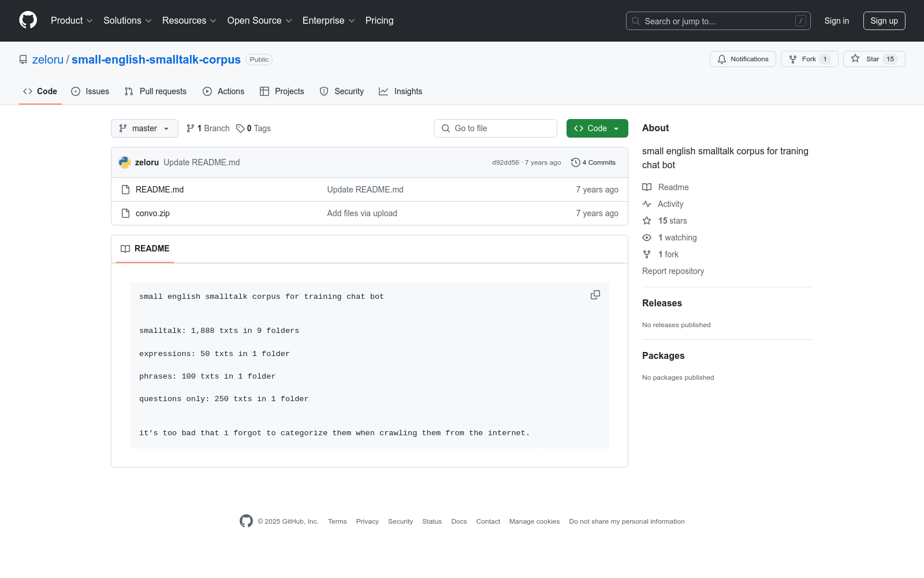Open the Packages section heading
The width and height of the screenshot is (924, 578).
pos(663,356)
